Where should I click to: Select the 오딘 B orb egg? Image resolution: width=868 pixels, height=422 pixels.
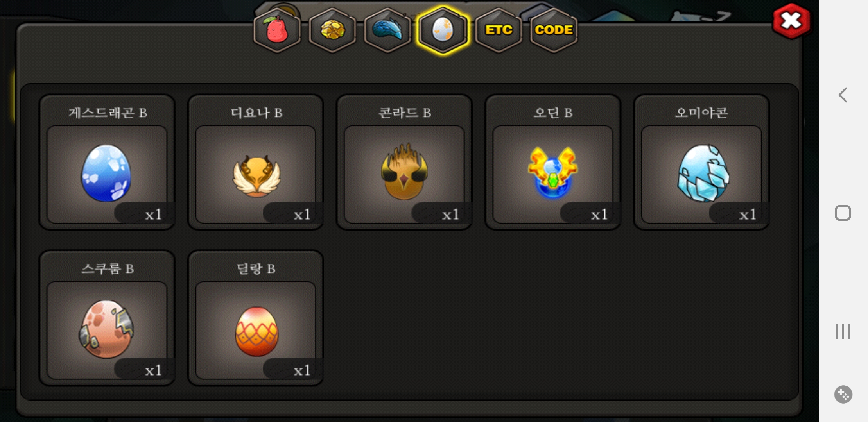(552, 162)
